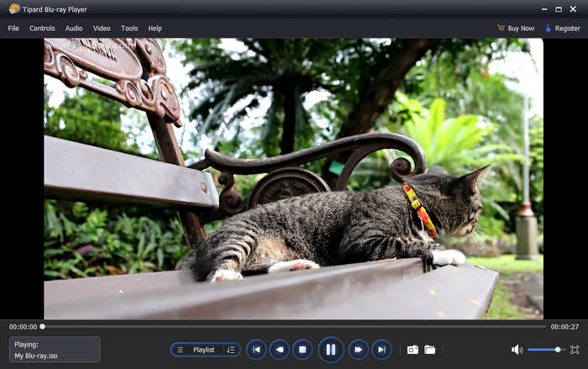Click the playback progress bar
The image size is (588, 369).
point(294,326)
